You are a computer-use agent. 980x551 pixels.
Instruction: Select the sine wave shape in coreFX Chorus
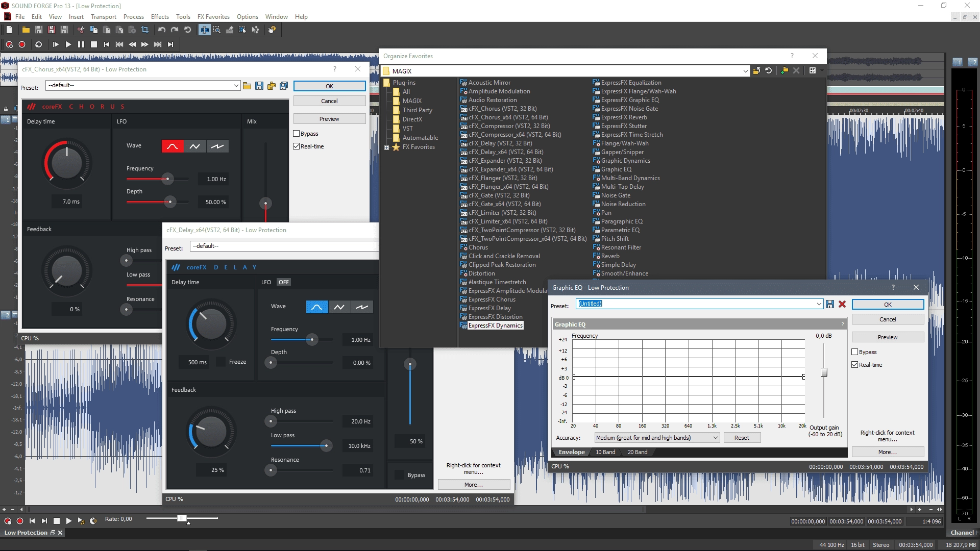point(173,146)
